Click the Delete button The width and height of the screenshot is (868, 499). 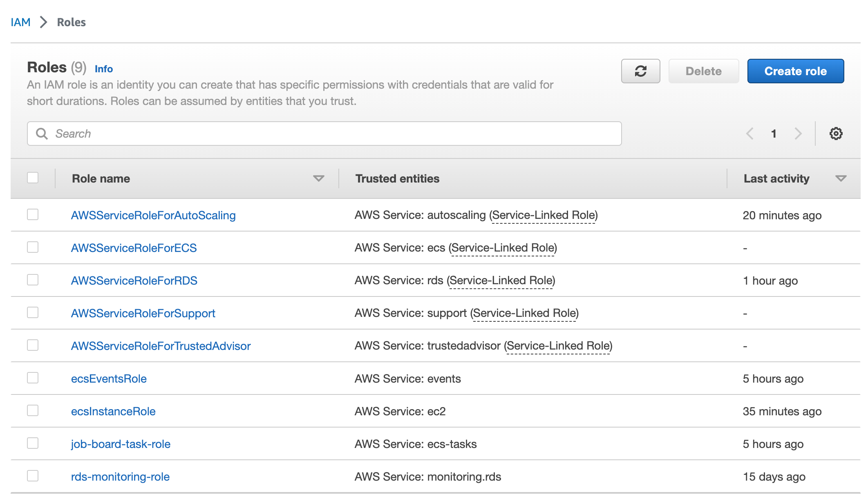coord(703,71)
